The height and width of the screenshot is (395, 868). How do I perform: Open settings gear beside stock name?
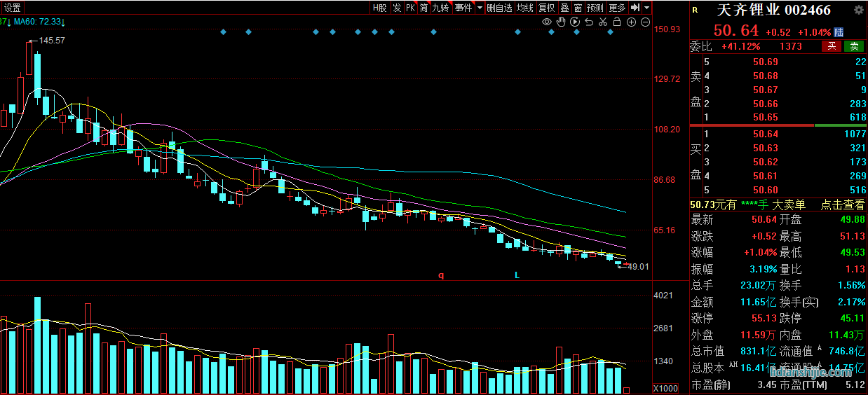[858, 11]
